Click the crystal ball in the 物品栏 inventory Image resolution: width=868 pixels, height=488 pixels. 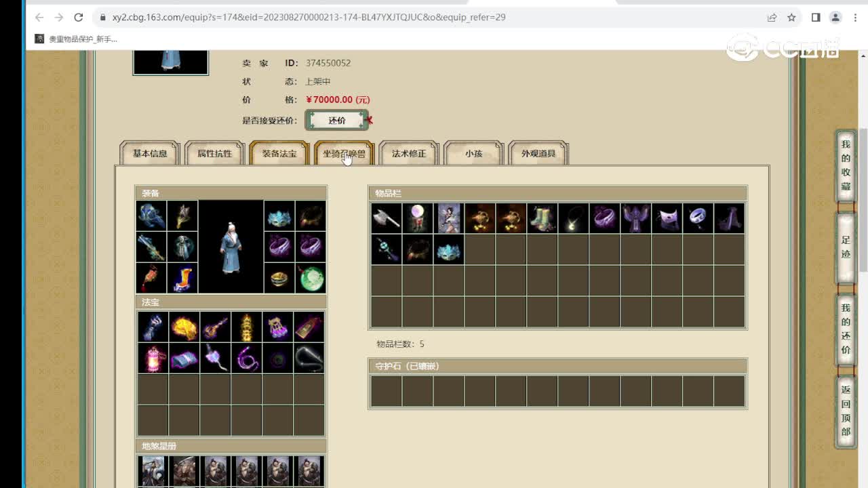tap(418, 218)
